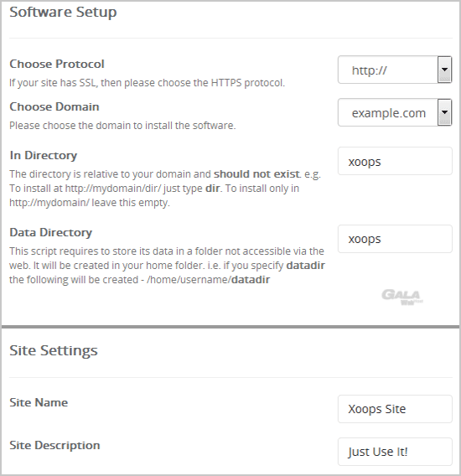
Task: Select the Site Description field with Just Use It!
Action: click(x=395, y=452)
